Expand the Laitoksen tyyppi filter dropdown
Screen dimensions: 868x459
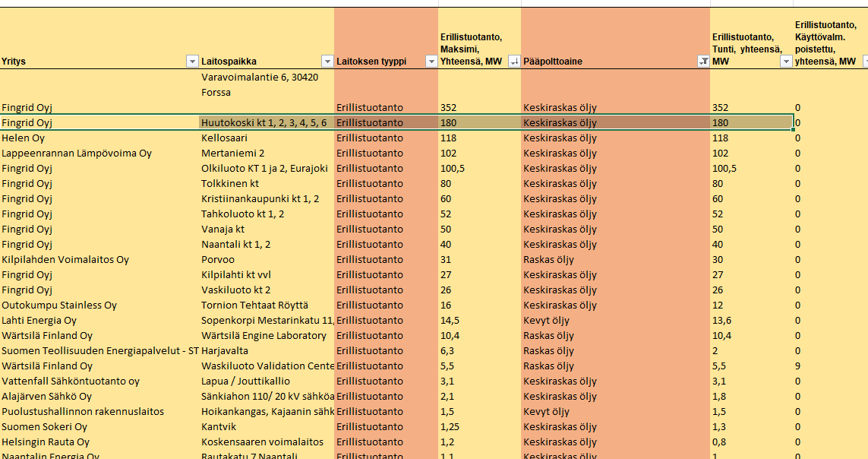pyautogui.click(x=431, y=62)
